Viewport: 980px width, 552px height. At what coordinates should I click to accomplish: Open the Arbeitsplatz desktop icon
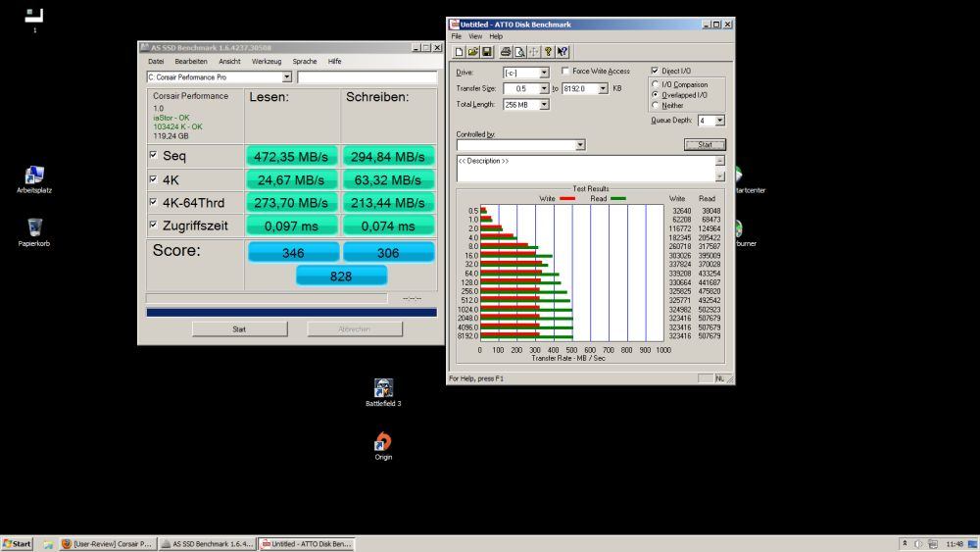tap(34, 179)
